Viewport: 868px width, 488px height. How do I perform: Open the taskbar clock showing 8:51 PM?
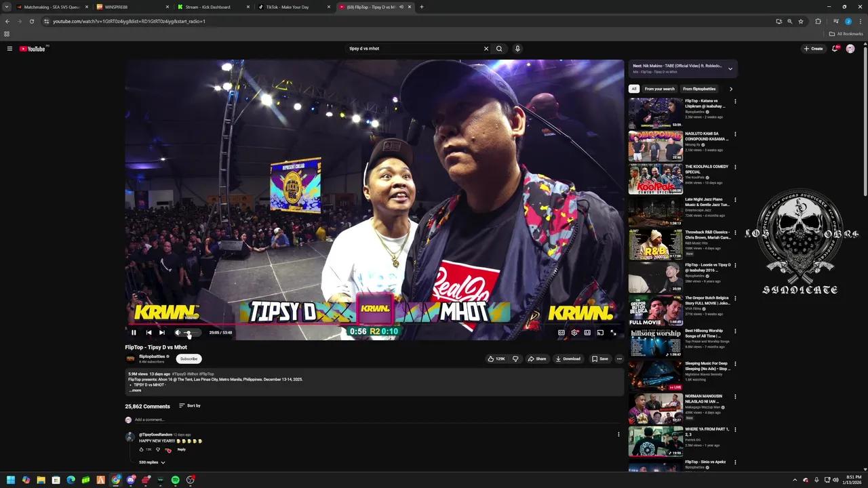[x=852, y=480]
